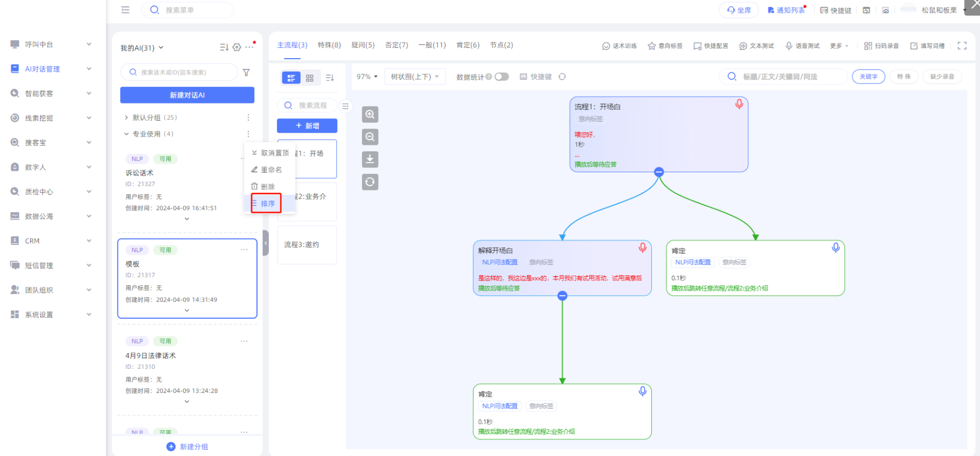Click the red microphone on 流程1 node
980x456 pixels.
(739, 104)
